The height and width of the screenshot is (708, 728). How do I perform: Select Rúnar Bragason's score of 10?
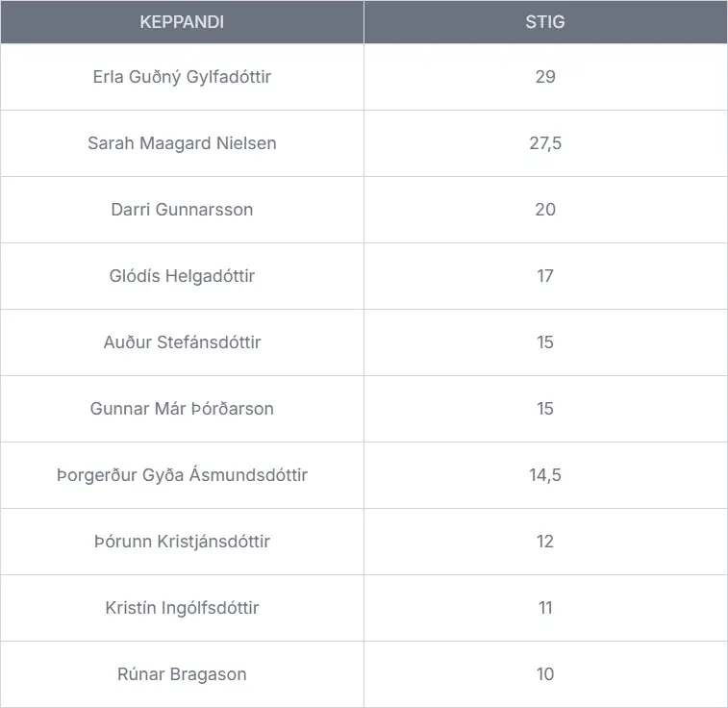tap(545, 674)
